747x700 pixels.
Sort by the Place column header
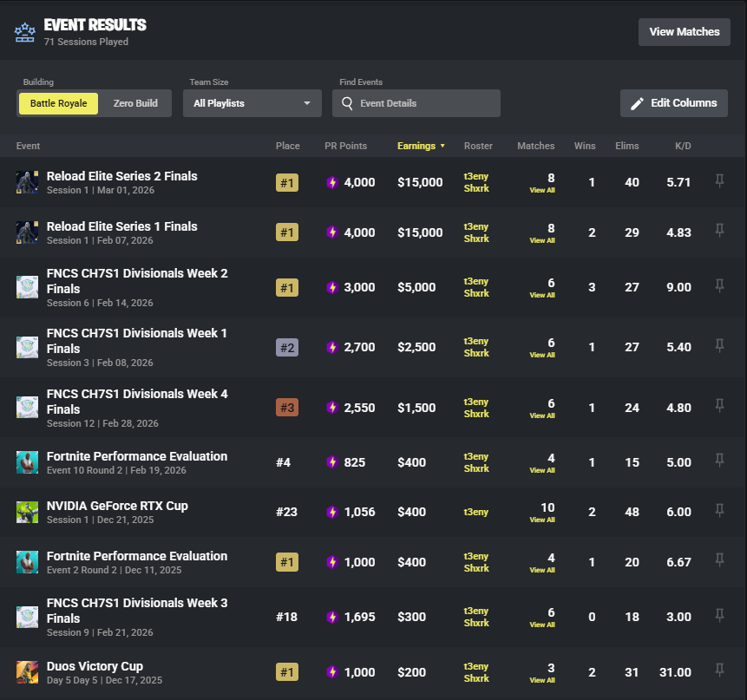pyautogui.click(x=288, y=146)
